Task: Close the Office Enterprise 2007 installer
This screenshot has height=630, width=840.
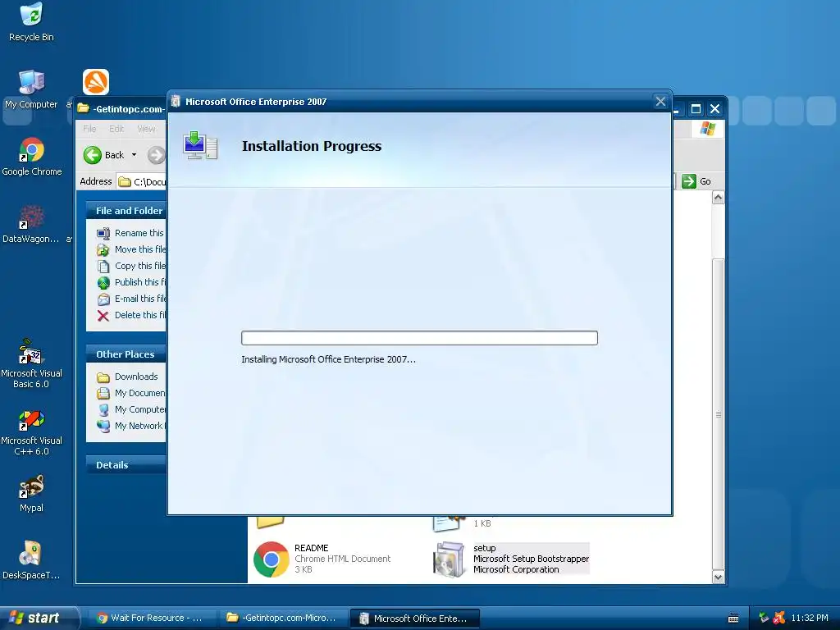Action: [660, 101]
